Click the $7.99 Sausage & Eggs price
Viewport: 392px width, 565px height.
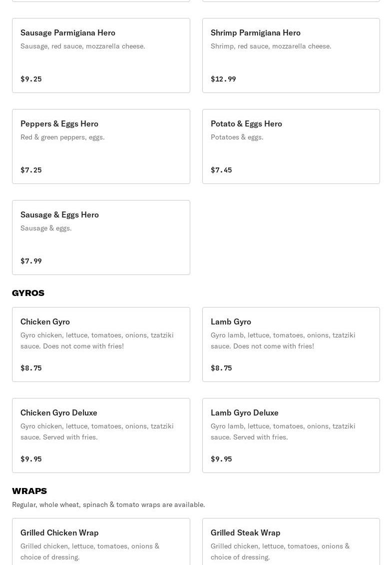(31, 261)
